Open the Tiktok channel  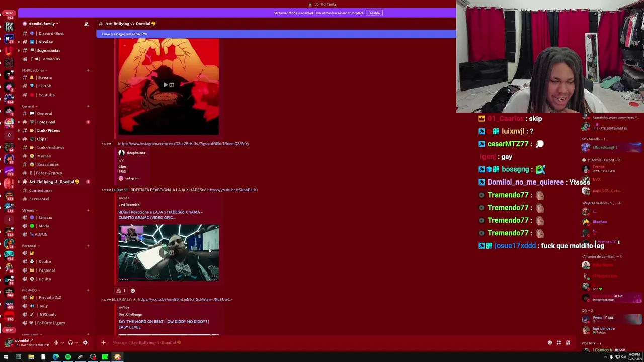tap(45, 86)
